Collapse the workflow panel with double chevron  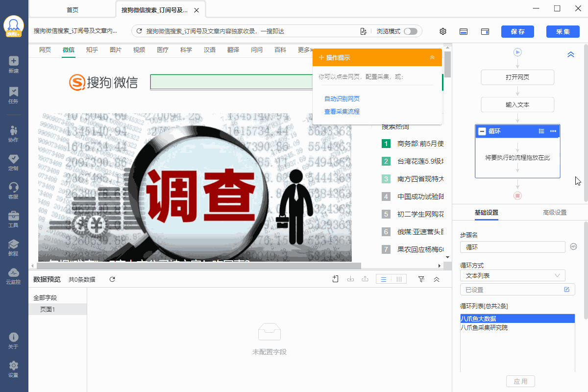pos(570,55)
